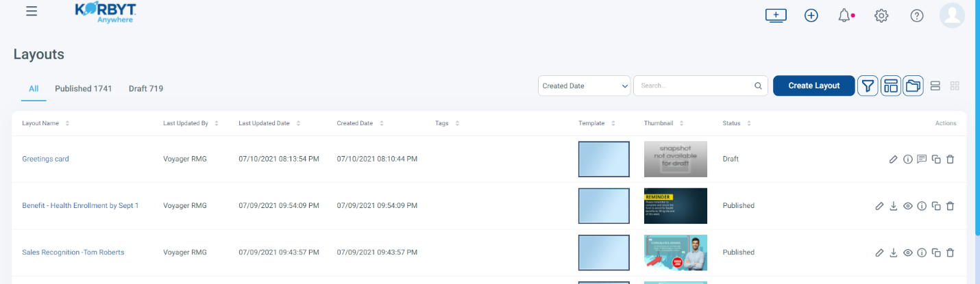Show info for Greetings card
The image size is (980, 284).
[908, 159]
